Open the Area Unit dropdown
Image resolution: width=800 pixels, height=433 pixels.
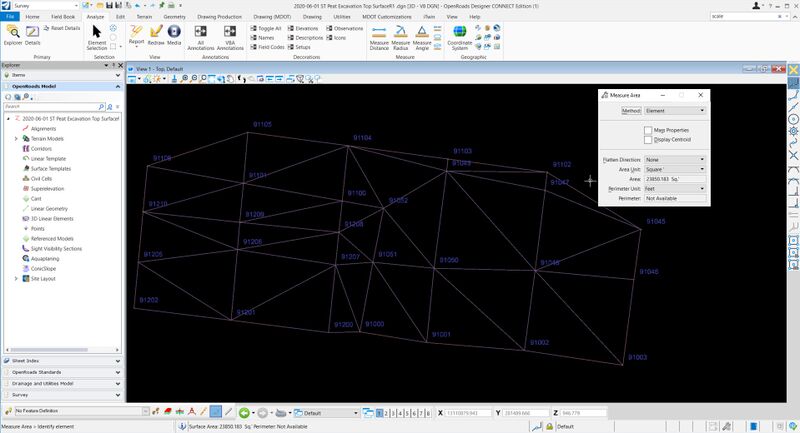(674, 169)
